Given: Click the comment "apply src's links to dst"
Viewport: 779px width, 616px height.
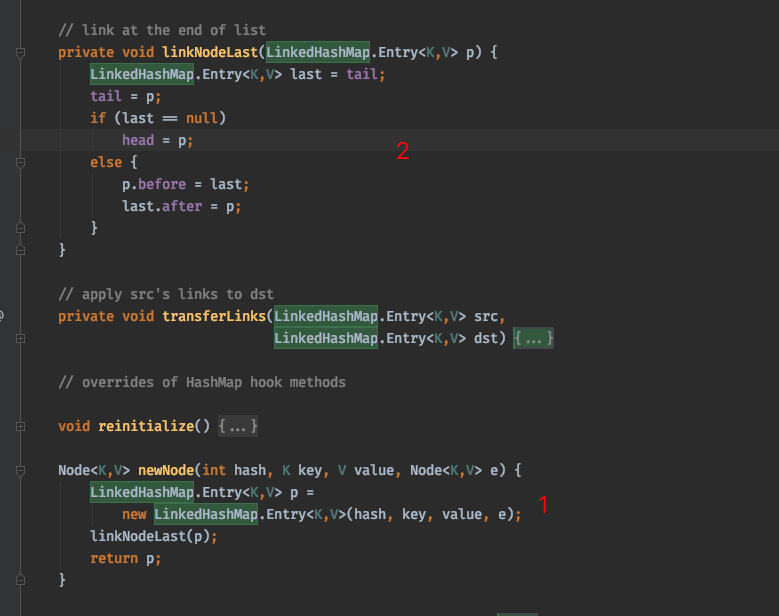Looking at the screenshot, I should pos(166,294).
